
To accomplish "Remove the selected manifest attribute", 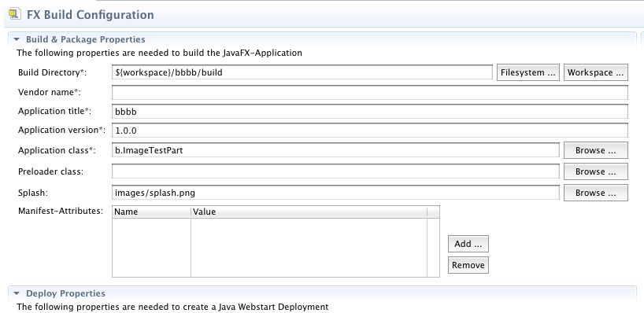I will click(468, 265).
